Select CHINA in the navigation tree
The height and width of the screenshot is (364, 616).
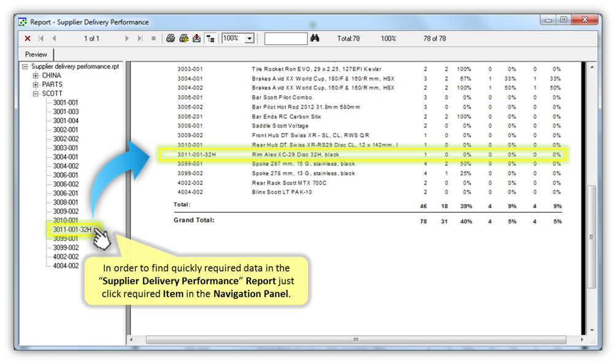[52, 76]
